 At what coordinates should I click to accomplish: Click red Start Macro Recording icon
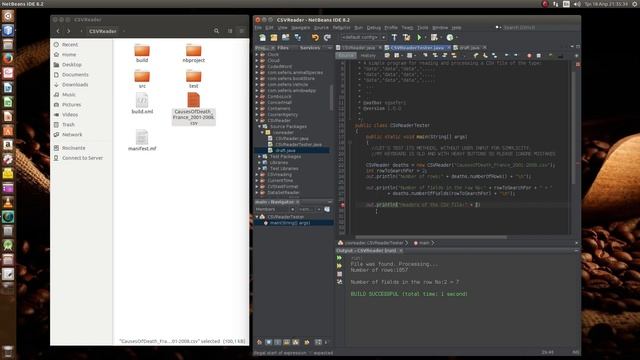pyautogui.click(x=529, y=55)
